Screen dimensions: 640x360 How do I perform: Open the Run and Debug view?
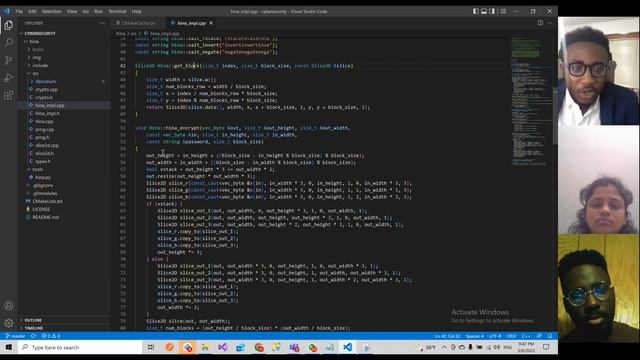pos(9,78)
